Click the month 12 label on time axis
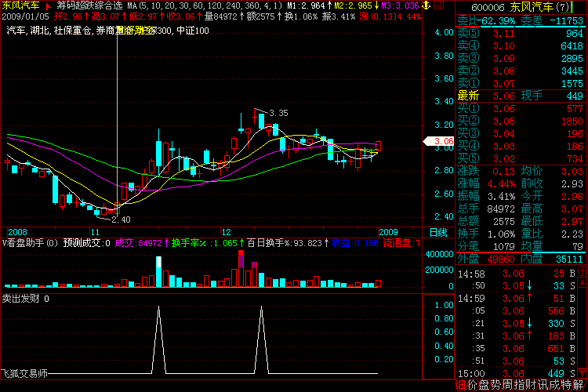 (226, 232)
